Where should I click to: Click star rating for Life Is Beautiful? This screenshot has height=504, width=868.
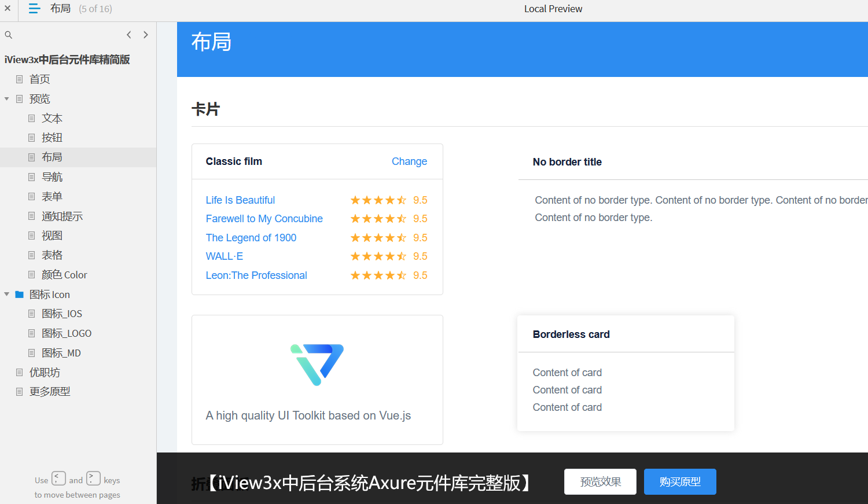click(378, 200)
